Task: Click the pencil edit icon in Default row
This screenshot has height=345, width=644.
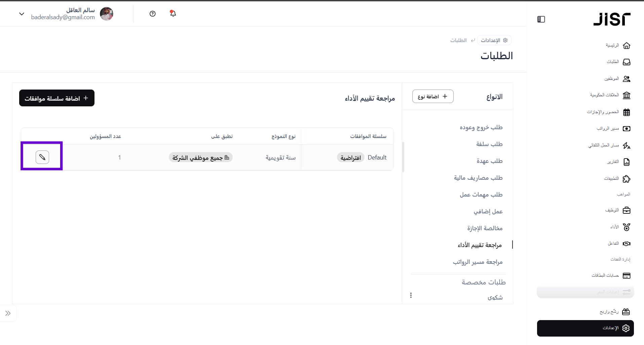Action: coord(42,157)
